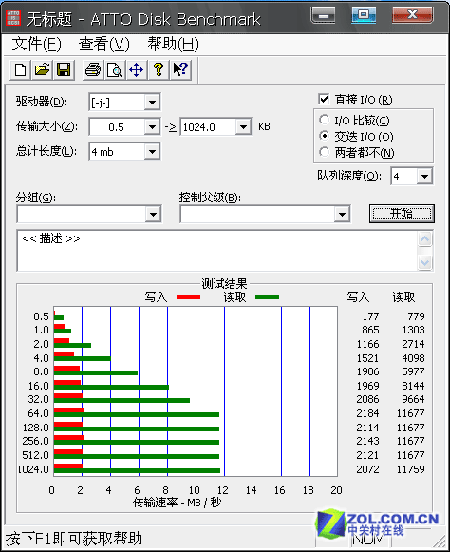This screenshot has width=450, height=552.
Task: Click the 4.0 row write value 1521
Action: 368,358
